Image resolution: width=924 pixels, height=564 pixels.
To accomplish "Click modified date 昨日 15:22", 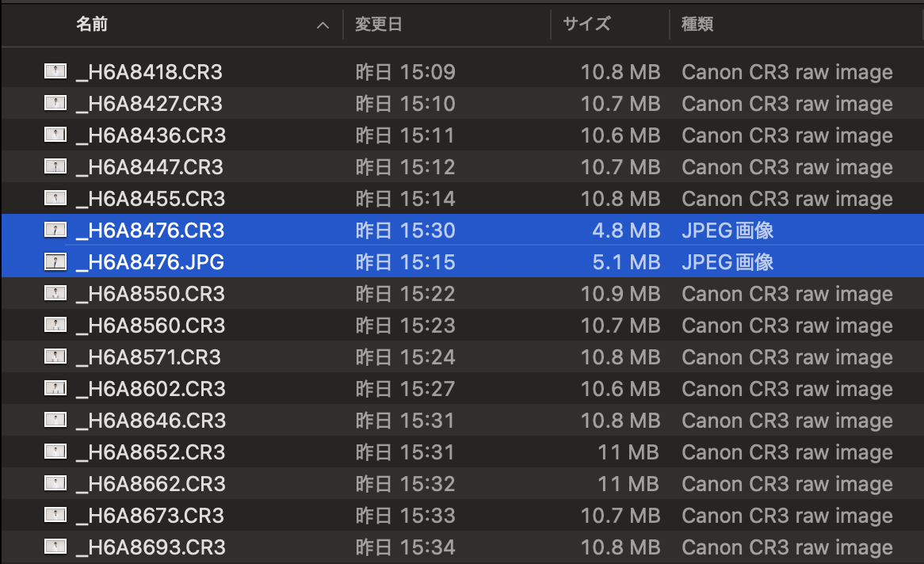I will point(406,294).
